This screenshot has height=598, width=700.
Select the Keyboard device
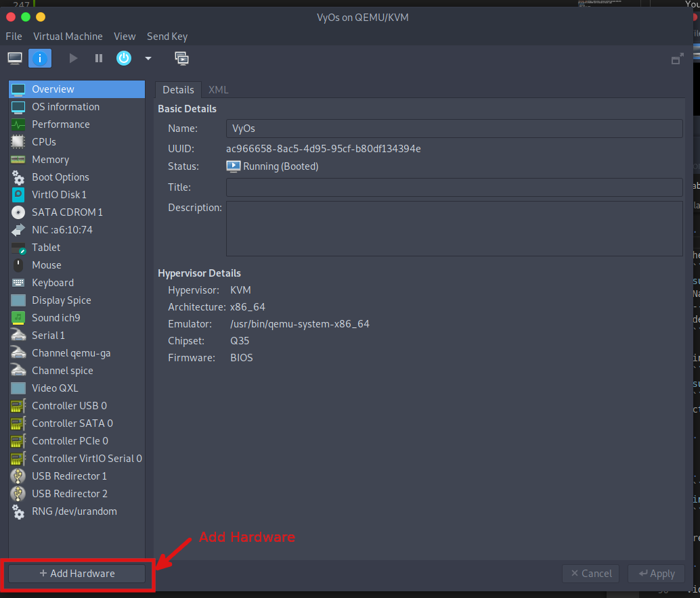[x=76, y=283]
